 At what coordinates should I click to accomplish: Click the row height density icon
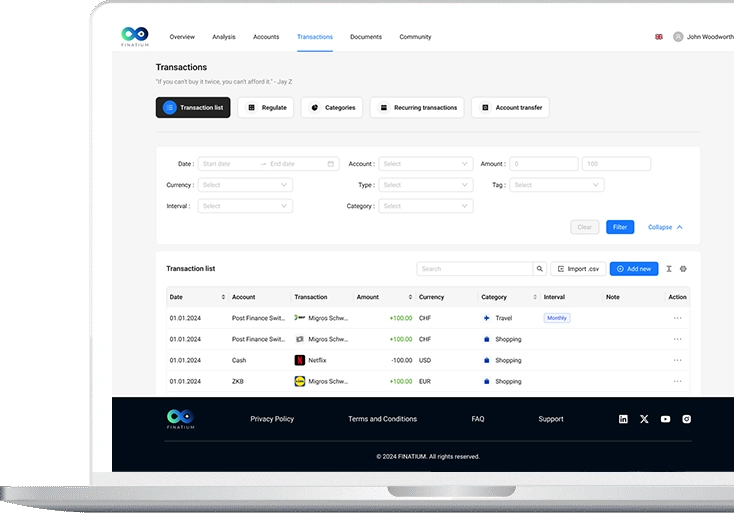pos(669,269)
